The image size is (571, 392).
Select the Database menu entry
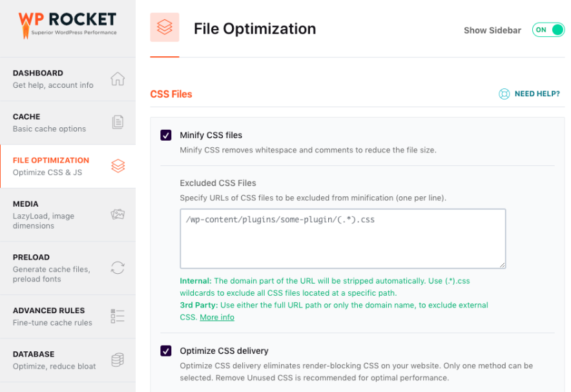[50, 360]
